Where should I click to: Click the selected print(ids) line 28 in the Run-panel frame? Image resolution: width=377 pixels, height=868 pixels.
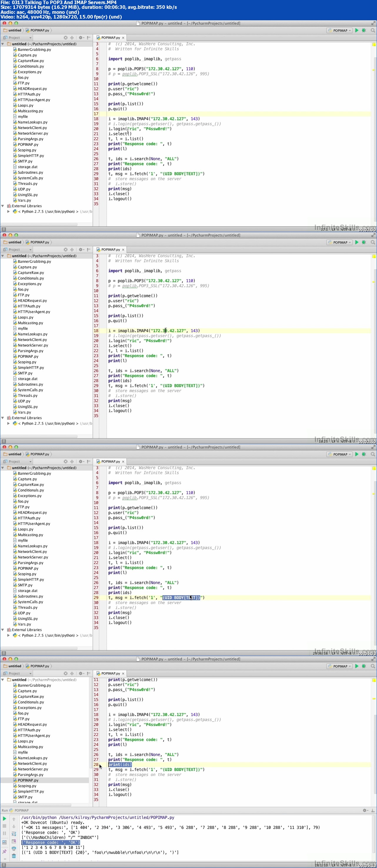(x=120, y=765)
